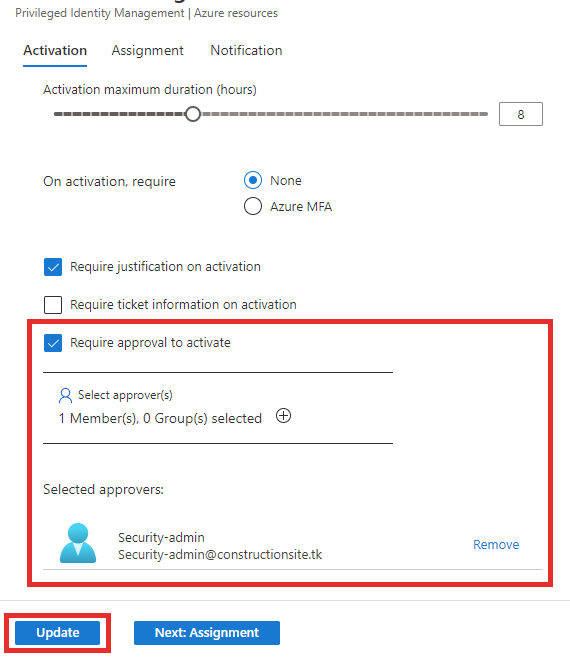The width and height of the screenshot is (570, 657).
Task: Click Next: Assignment button
Action: tap(207, 633)
